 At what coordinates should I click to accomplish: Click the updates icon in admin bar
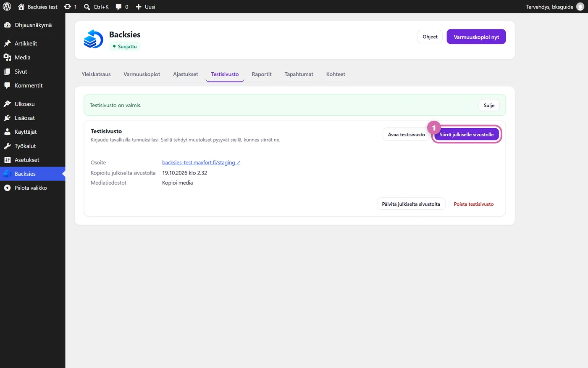67,7
